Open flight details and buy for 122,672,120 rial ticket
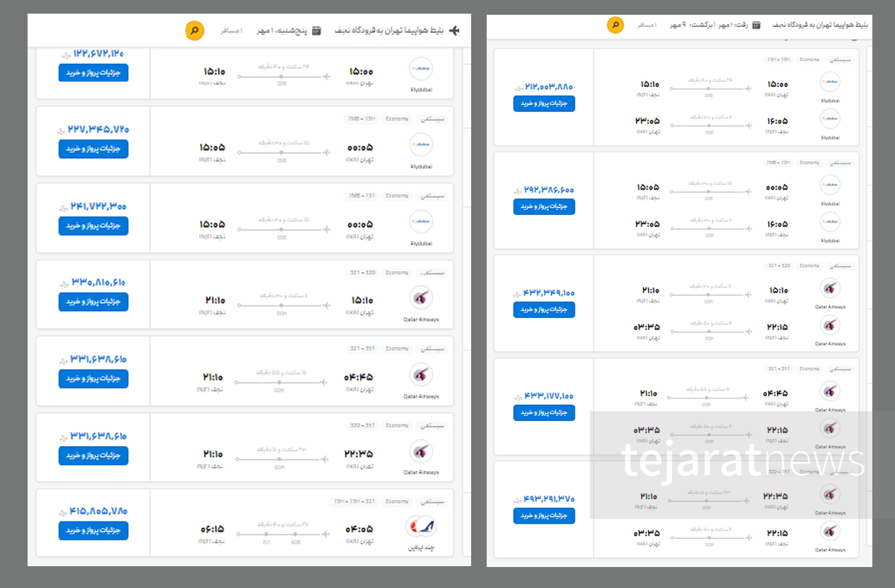Screen dimensions: 895x588 (x=93, y=73)
